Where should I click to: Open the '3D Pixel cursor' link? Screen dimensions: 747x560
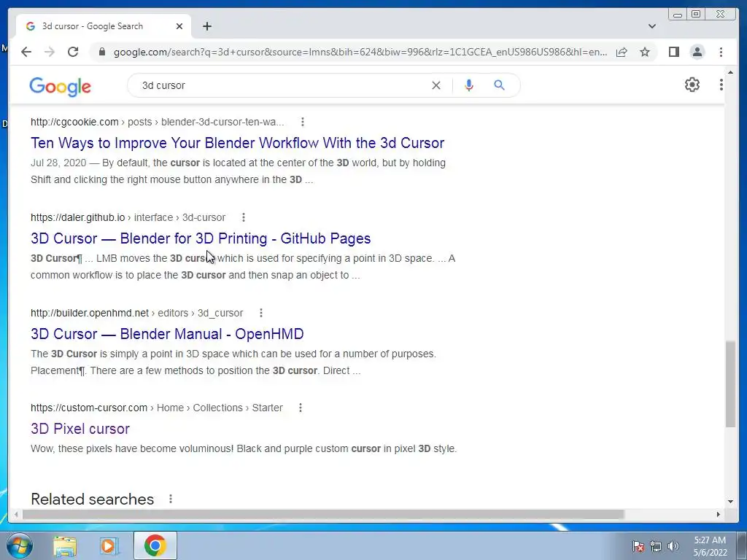[x=80, y=429]
